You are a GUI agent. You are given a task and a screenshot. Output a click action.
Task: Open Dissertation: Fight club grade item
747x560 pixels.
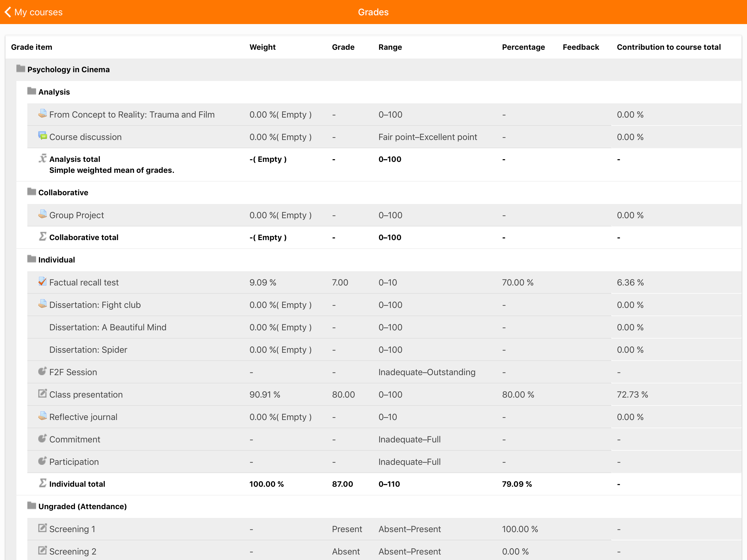click(x=95, y=305)
